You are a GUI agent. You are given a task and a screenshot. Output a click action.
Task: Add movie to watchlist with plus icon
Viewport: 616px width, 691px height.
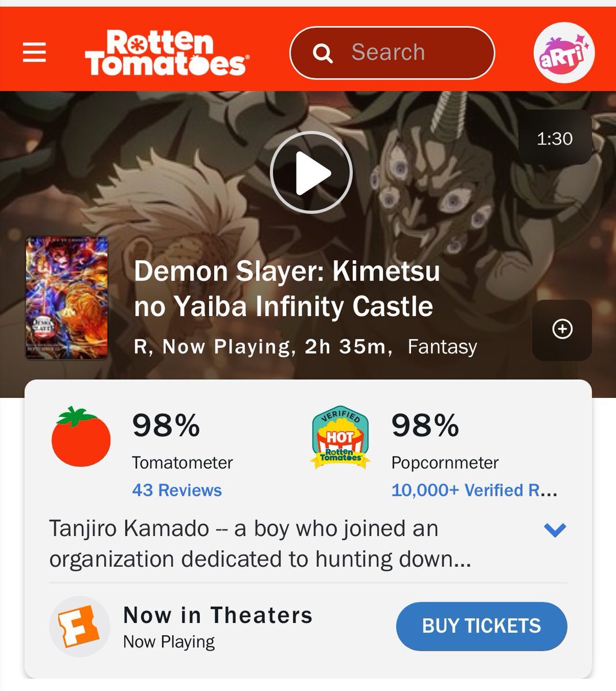pos(562,329)
